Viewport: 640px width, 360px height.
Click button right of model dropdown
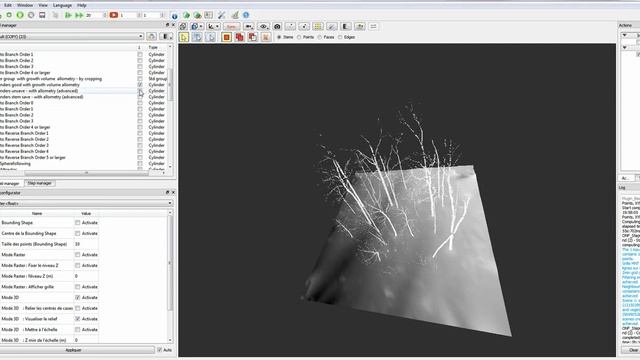click(x=151, y=37)
